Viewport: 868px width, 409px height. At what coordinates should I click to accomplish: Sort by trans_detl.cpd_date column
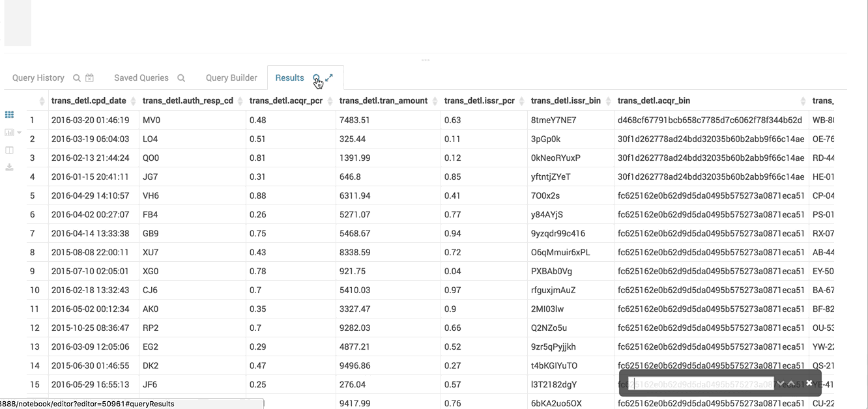(x=89, y=101)
